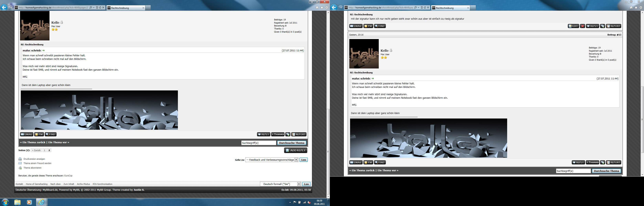The width and height of the screenshot is (644, 206).
Task: Click envelope icon beside Thema einem Freund senden
Action: (20, 163)
